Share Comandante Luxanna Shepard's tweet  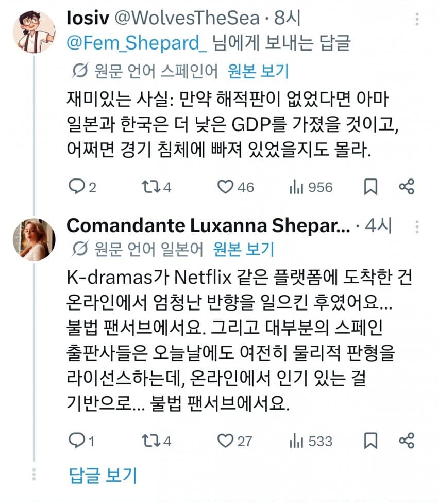coord(407,441)
